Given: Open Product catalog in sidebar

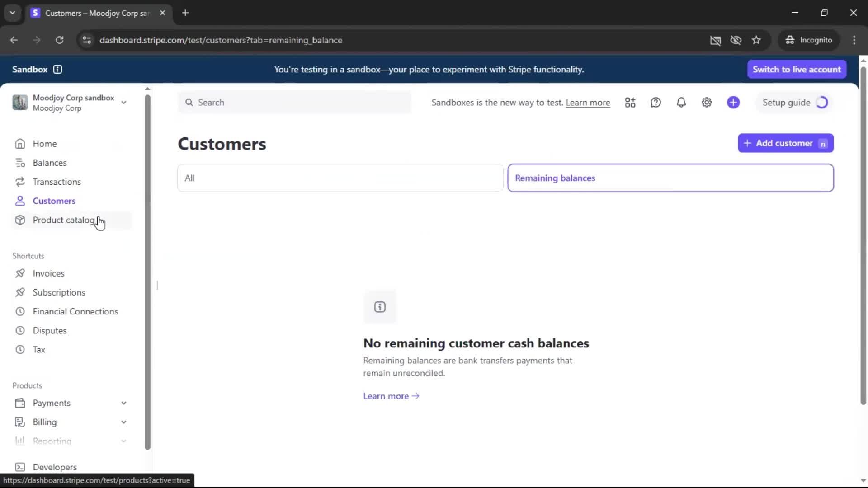Looking at the screenshot, I should pos(63,220).
